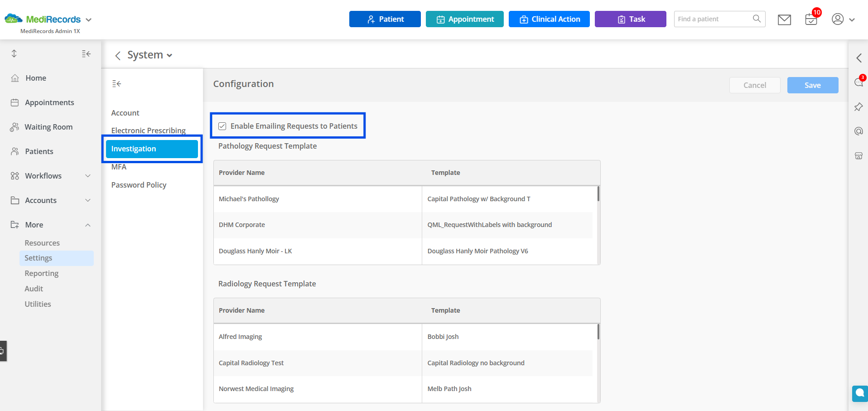Click the Appointments calendar icon
The height and width of the screenshot is (411, 868).
click(15, 102)
